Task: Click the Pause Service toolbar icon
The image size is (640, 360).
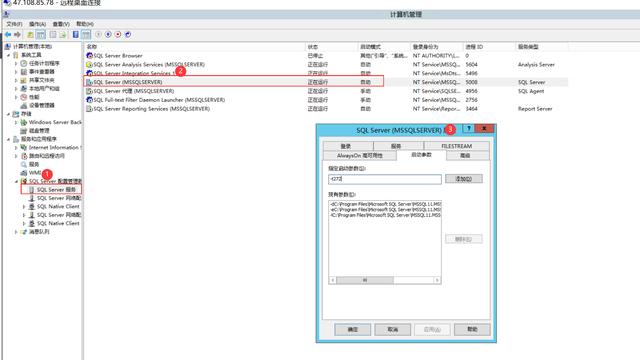Action: pyautogui.click(x=108, y=35)
